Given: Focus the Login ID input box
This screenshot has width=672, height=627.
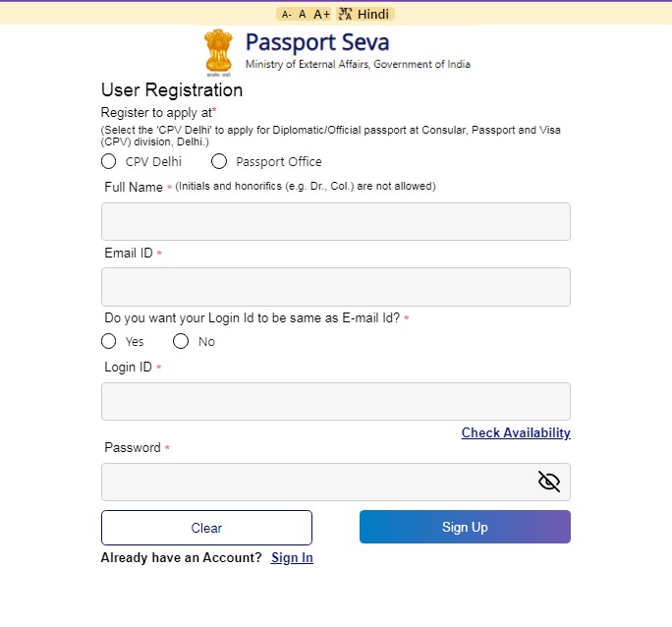Looking at the screenshot, I should [335, 402].
